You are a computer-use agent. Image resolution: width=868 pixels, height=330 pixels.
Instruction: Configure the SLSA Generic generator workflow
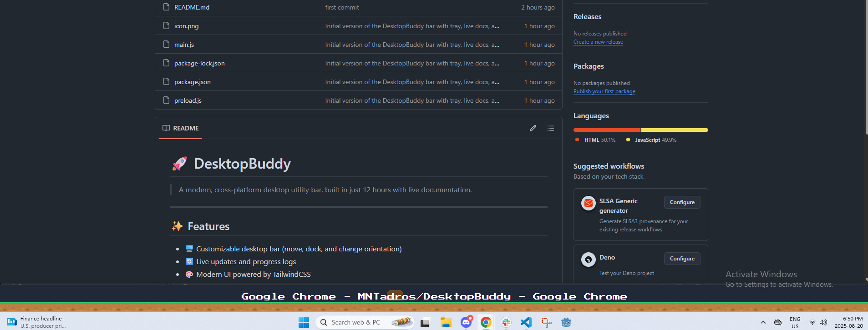click(682, 202)
